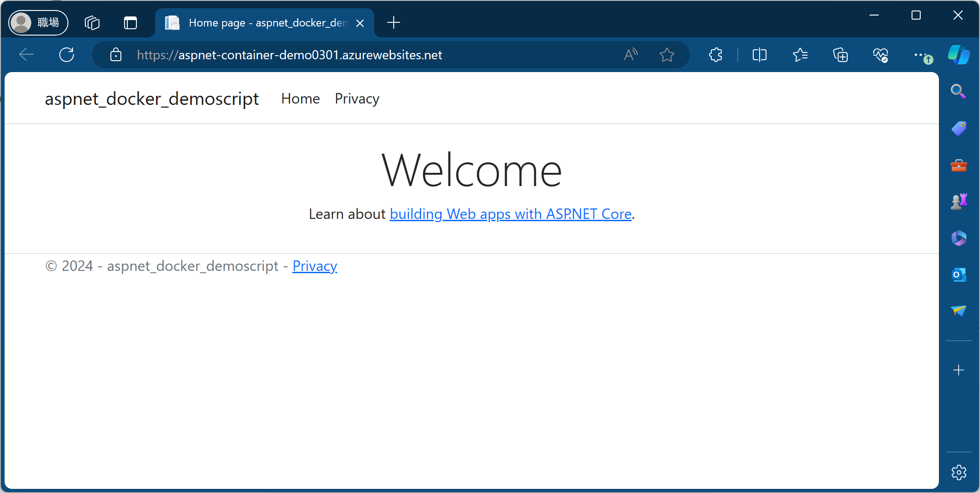Close the Home page tab
980x493 pixels.
360,23
